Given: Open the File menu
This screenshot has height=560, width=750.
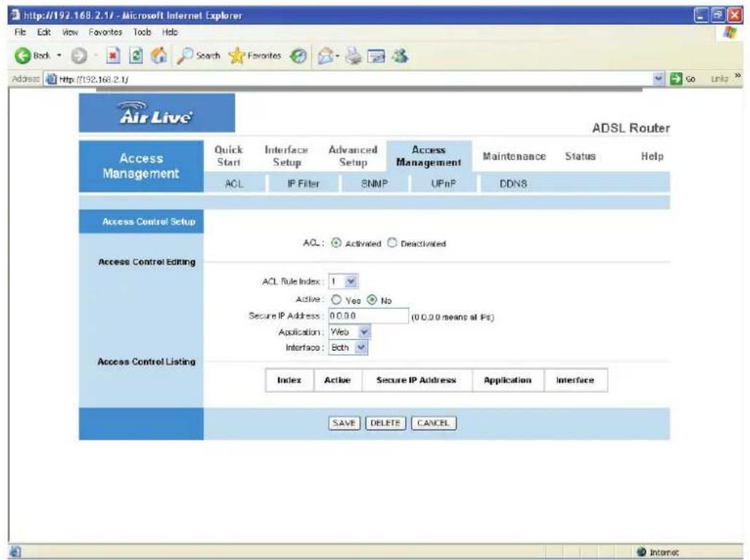Looking at the screenshot, I should (20, 32).
